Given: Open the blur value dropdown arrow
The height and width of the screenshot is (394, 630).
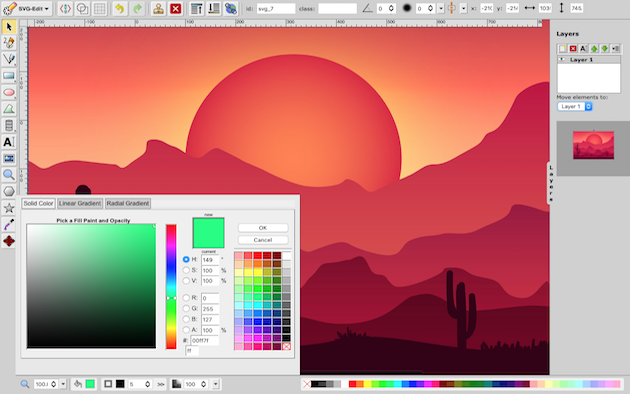Looking at the screenshot, I should click(441, 8).
